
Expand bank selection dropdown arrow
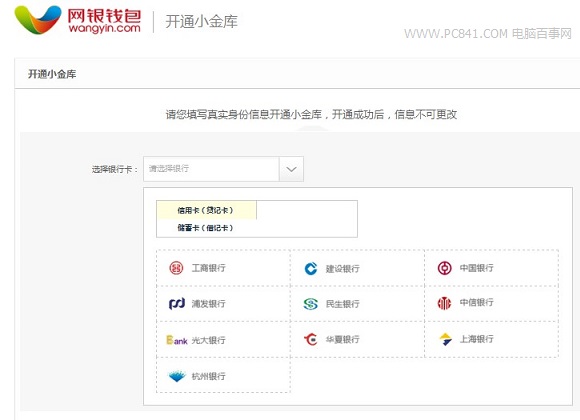point(291,169)
